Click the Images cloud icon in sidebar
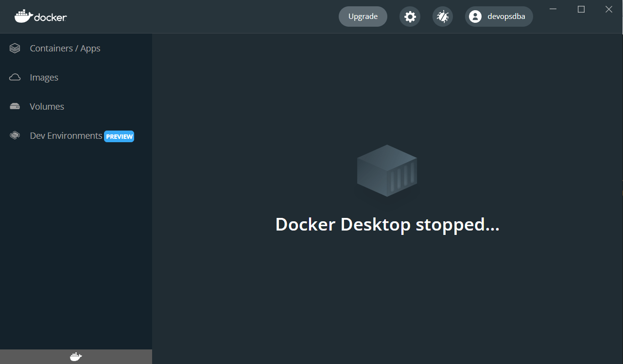Image resolution: width=623 pixels, height=364 pixels. [15, 77]
